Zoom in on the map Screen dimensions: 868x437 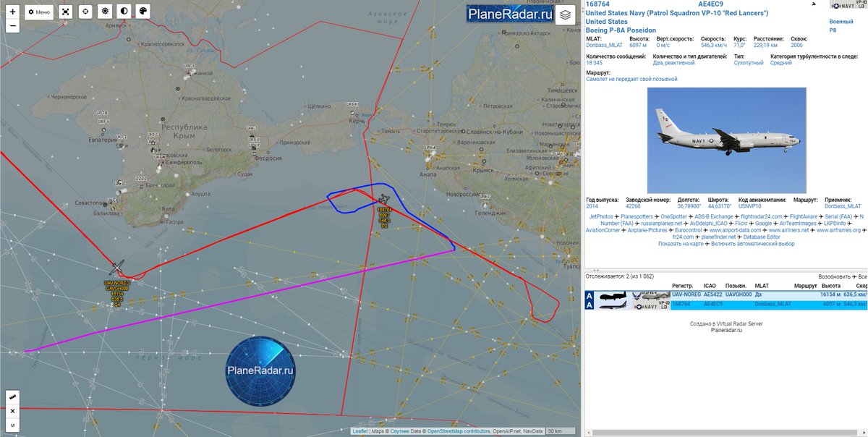tap(12, 12)
